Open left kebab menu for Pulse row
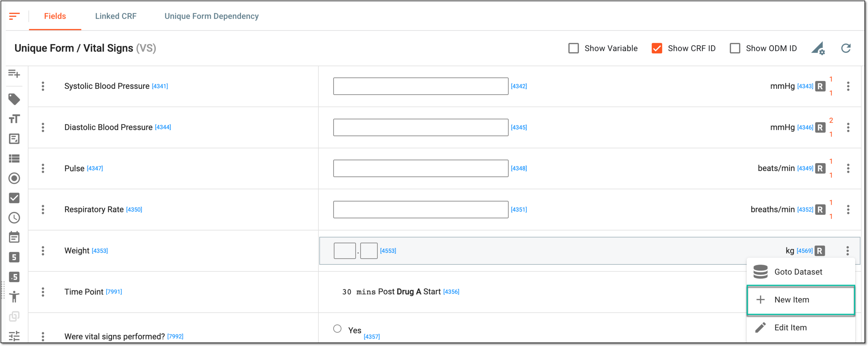 pos(43,168)
